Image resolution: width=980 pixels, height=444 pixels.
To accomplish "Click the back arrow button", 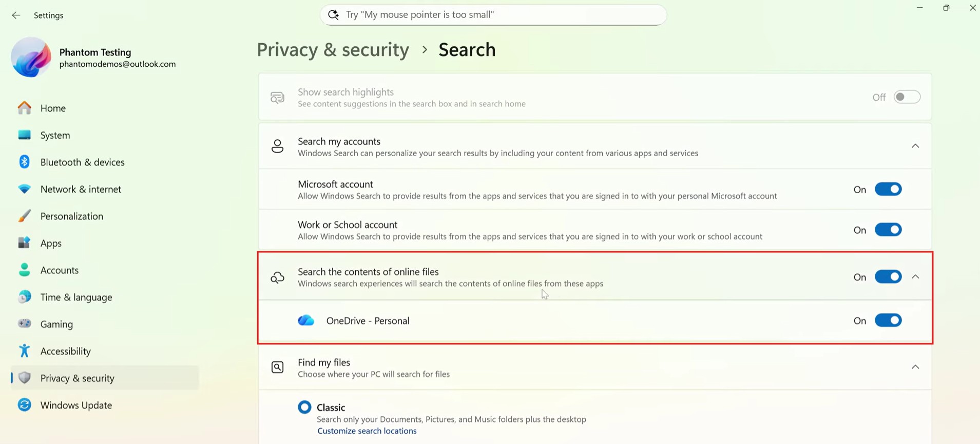I will [16, 15].
